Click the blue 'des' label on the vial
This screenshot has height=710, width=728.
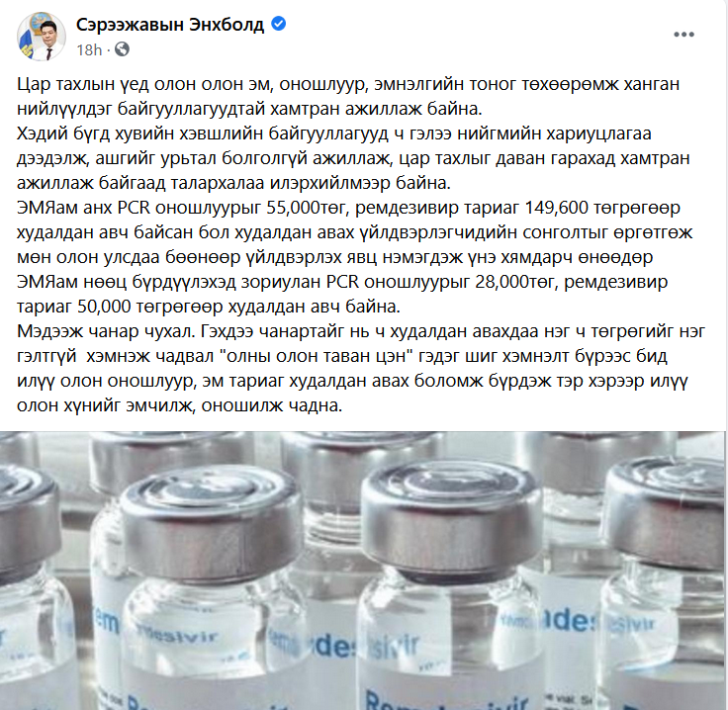coord(570,620)
